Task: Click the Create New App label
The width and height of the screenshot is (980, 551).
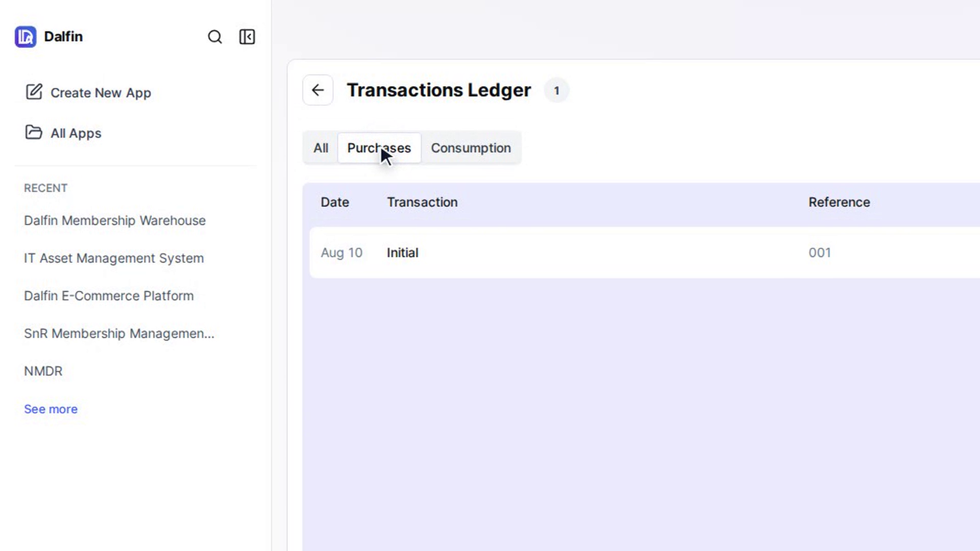Action: pyautogui.click(x=101, y=93)
